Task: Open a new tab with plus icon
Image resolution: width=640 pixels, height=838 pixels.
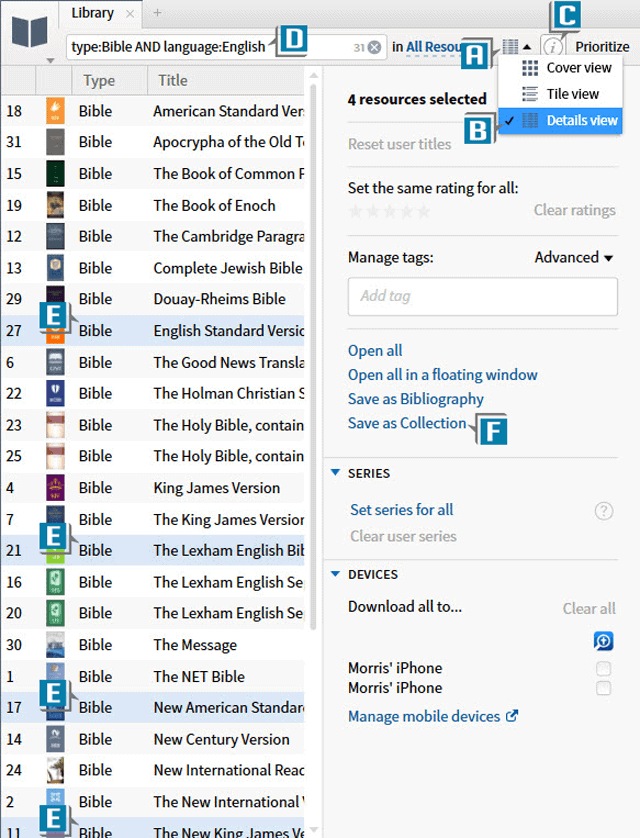Action: (x=157, y=13)
